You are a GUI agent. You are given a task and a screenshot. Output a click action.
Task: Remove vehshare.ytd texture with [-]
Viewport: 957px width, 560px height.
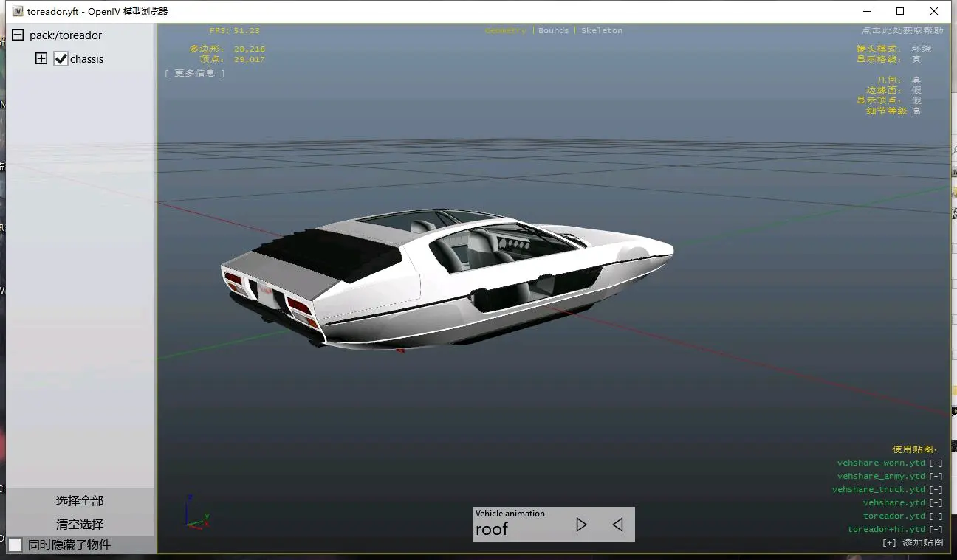point(936,503)
